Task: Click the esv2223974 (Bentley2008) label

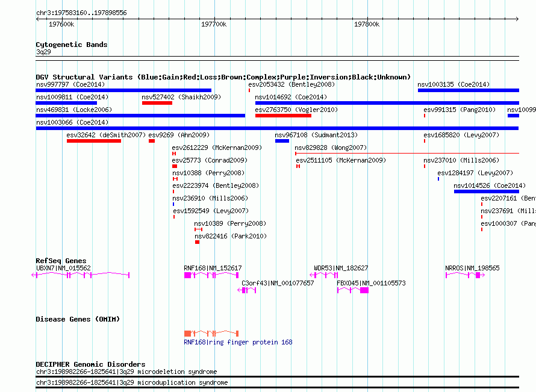Action: pyautogui.click(x=216, y=185)
